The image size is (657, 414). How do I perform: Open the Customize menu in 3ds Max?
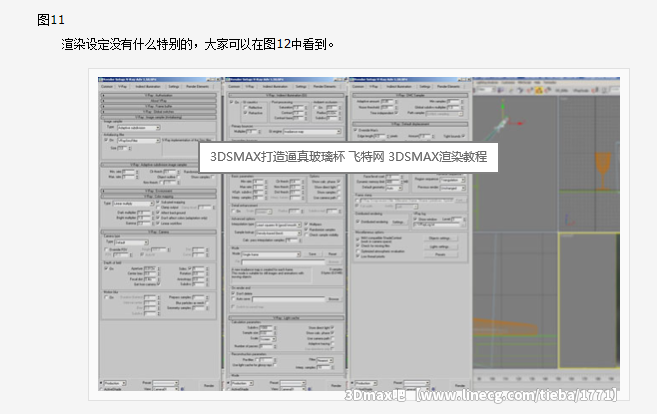(x=510, y=83)
